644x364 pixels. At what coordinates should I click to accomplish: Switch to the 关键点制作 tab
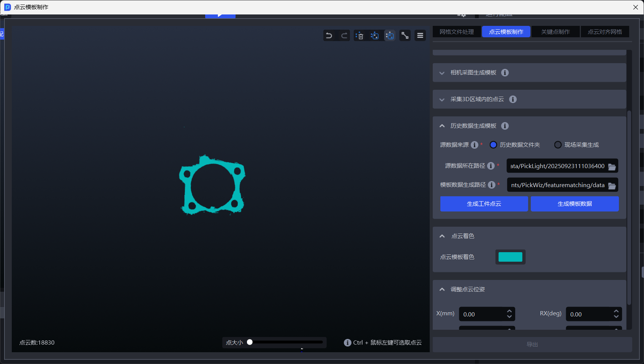click(x=555, y=32)
